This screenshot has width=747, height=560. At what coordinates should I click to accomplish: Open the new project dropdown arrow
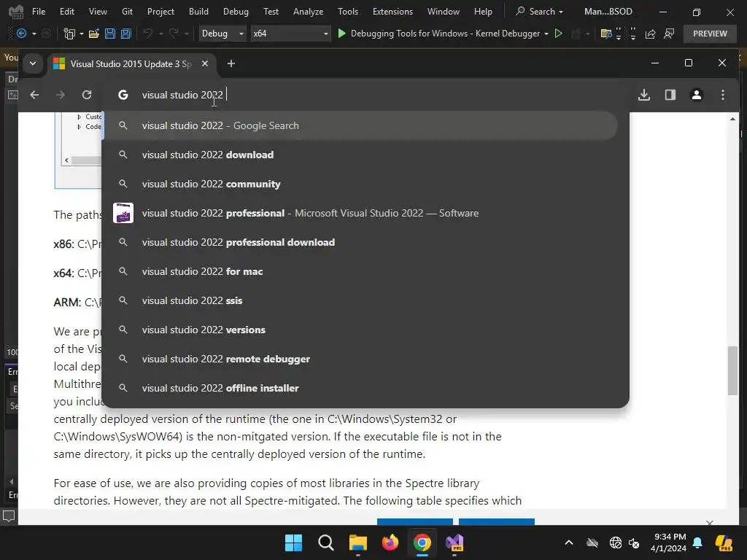pos(82,34)
